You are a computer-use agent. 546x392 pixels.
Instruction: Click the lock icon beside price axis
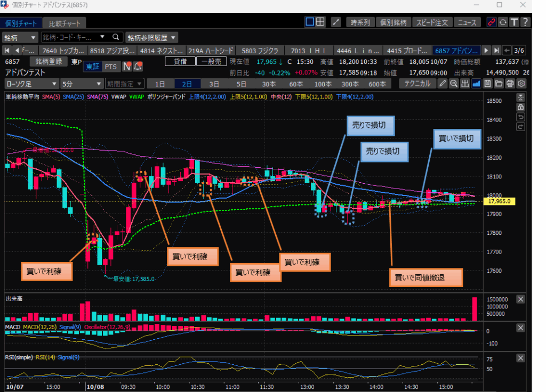(x=521, y=107)
